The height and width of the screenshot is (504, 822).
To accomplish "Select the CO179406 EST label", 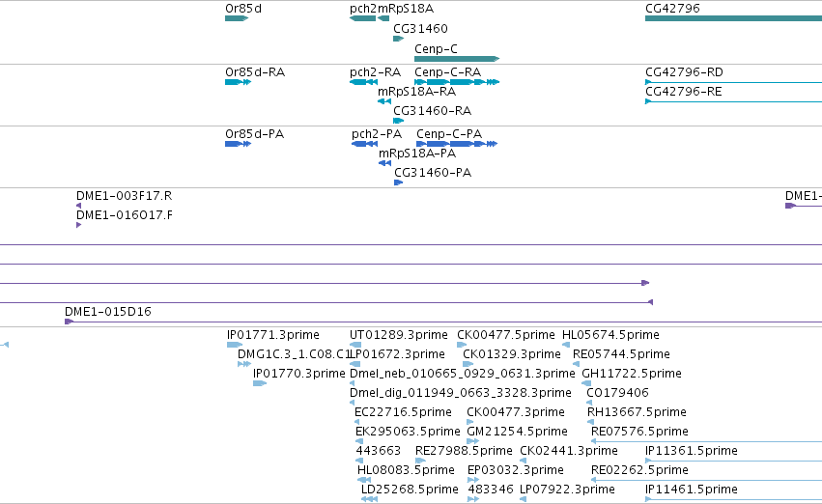I will click(x=617, y=392).
